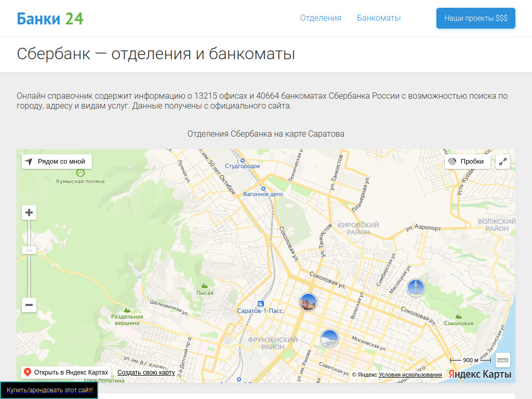
Task: Click the blue marker near Московская улица
Action: (x=331, y=338)
